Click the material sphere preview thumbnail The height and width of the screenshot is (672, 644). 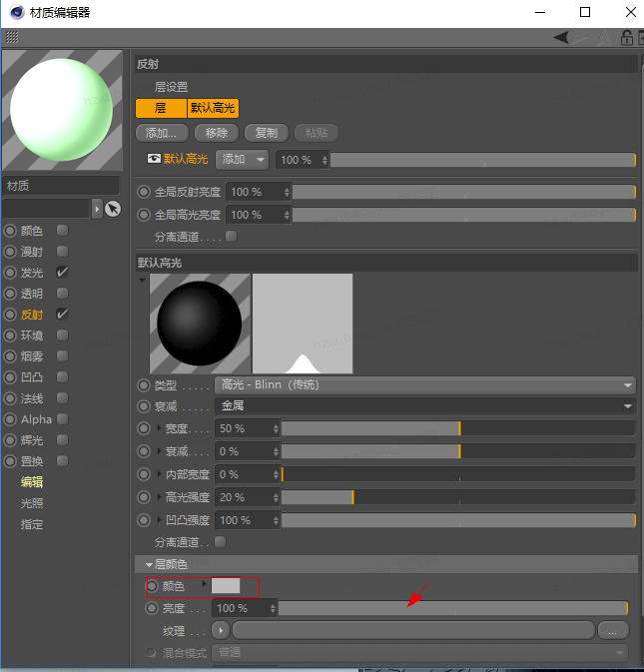pyautogui.click(x=62, y=110)
